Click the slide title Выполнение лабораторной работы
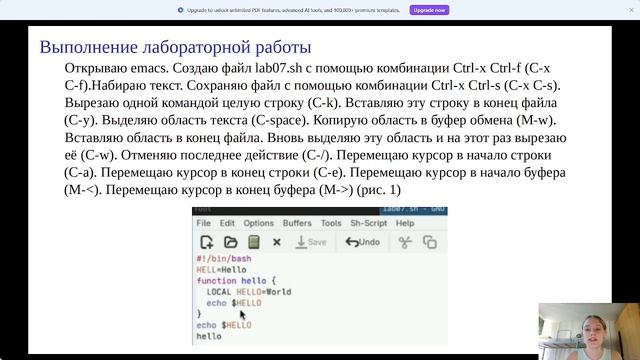This screenshot has width=640, height=360. [176, 47]
